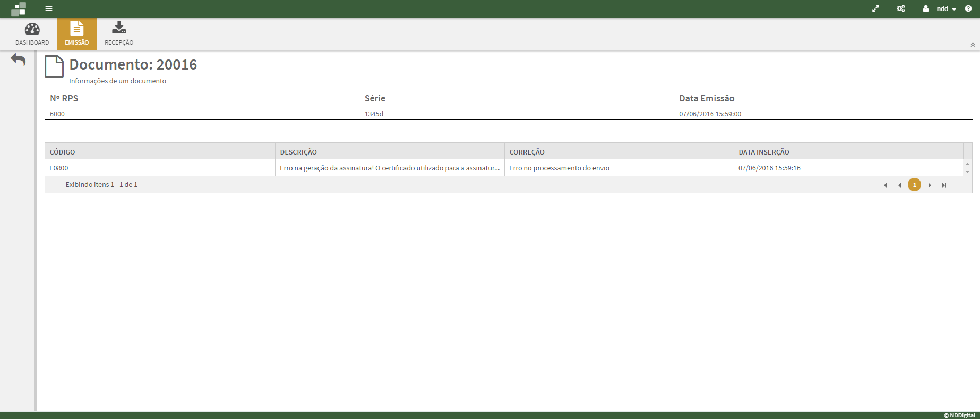
Task: Sort by the Código column header
Action: click(63, 152)
